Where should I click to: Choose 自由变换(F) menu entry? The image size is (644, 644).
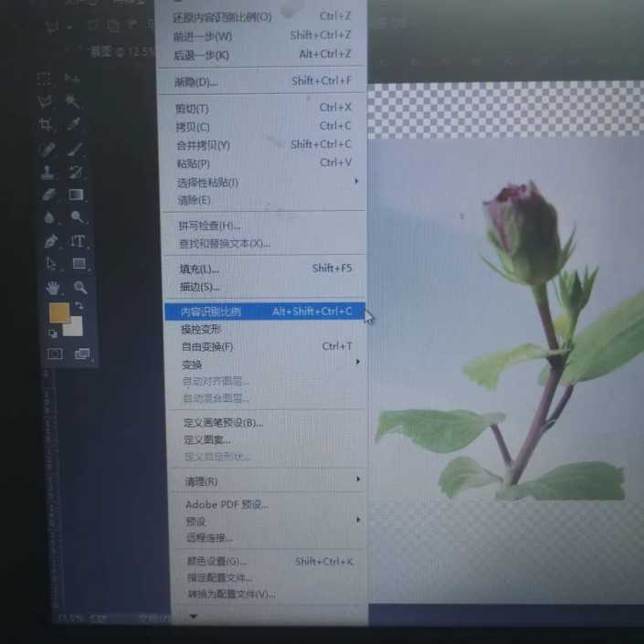click(265, 347)
